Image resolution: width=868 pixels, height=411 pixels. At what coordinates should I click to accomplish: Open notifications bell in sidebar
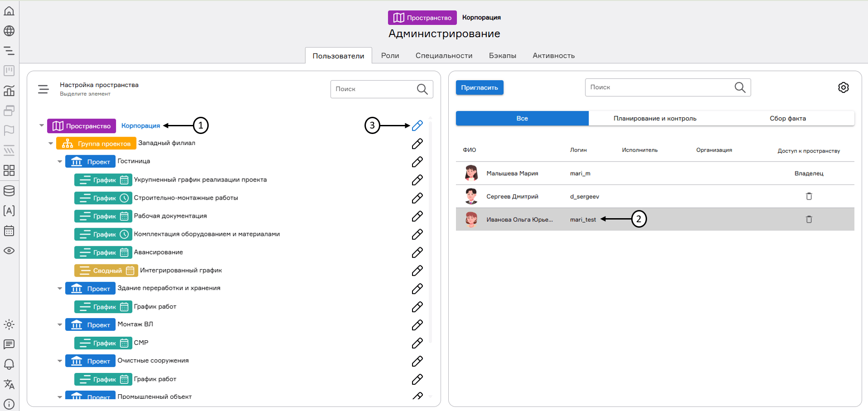9,364
